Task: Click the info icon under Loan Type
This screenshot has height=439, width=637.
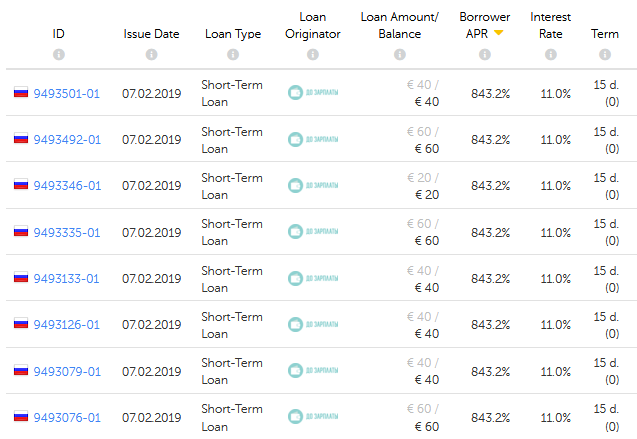Action: (x=232, y=54)
